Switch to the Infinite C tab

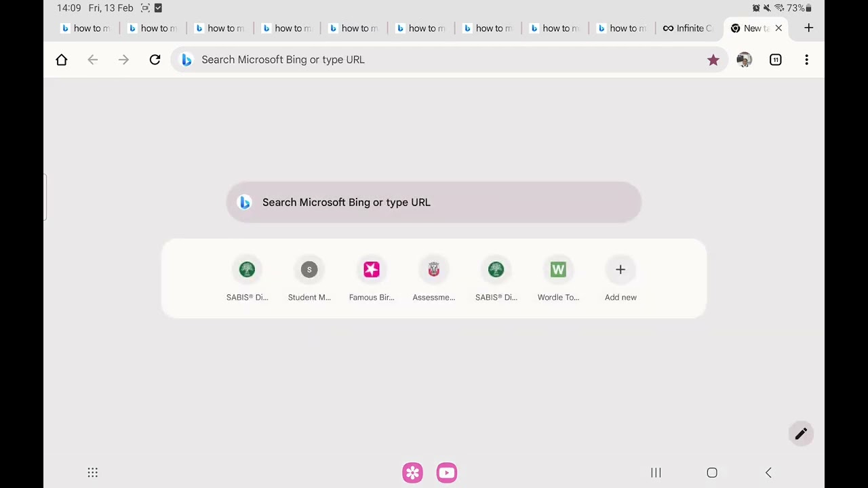click(x=688, y=28)
